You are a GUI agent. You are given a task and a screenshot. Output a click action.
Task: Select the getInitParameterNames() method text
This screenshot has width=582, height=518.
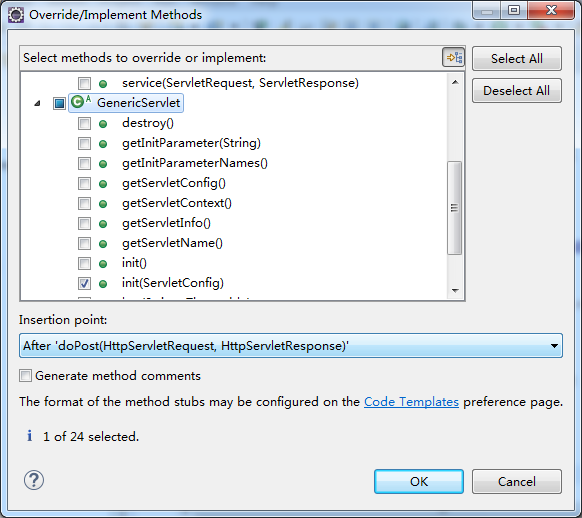195,163
